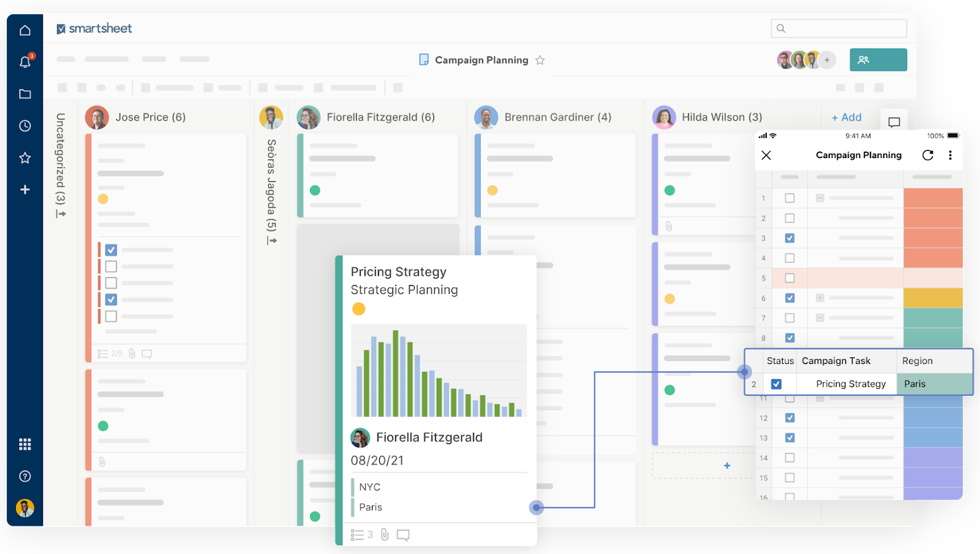Favorite Campaign Planning with the star toggle
Screen dimensions: 980x554
click(x=540, y=59)
